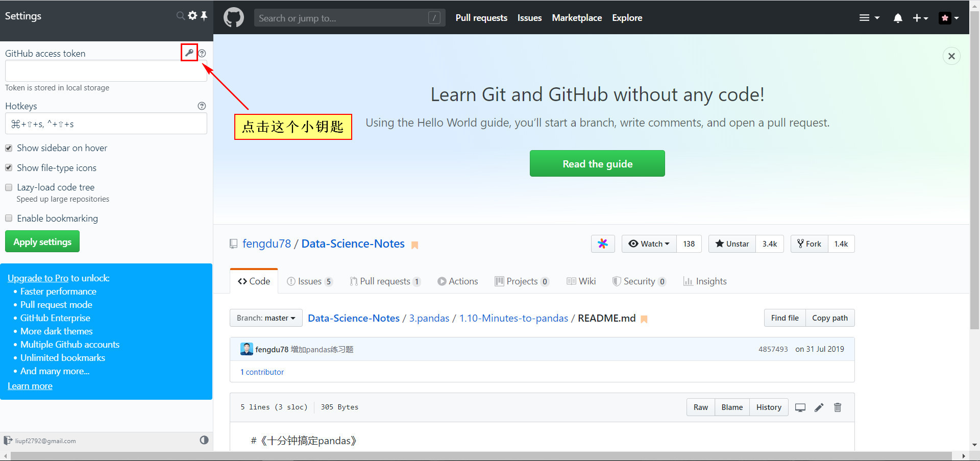Screen dimensions: 980x461
Task: Click the Unstar button
Action: coord(732,244)
